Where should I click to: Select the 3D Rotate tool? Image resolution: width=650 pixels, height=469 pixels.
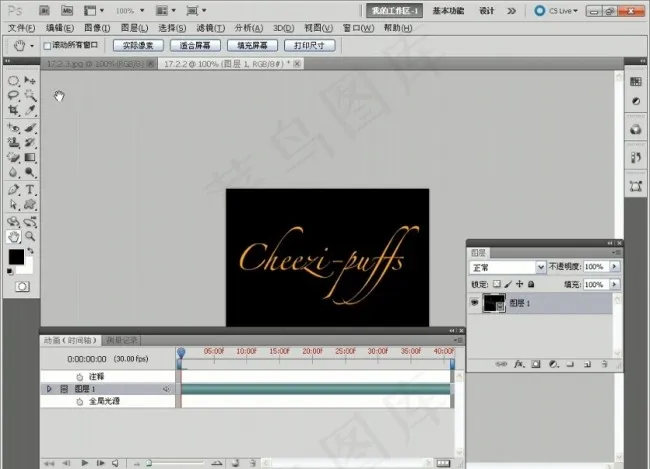click(x=13, y=222)
